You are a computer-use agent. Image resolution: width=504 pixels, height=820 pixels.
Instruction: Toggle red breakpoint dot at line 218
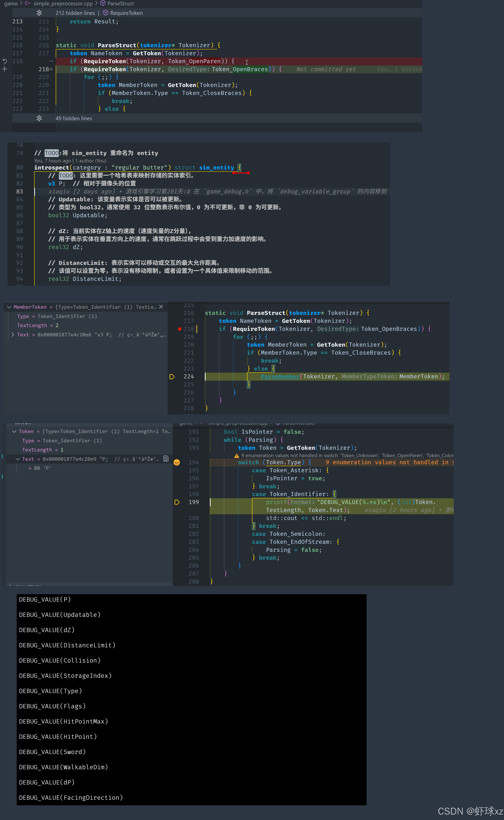[x=180, y=329]
